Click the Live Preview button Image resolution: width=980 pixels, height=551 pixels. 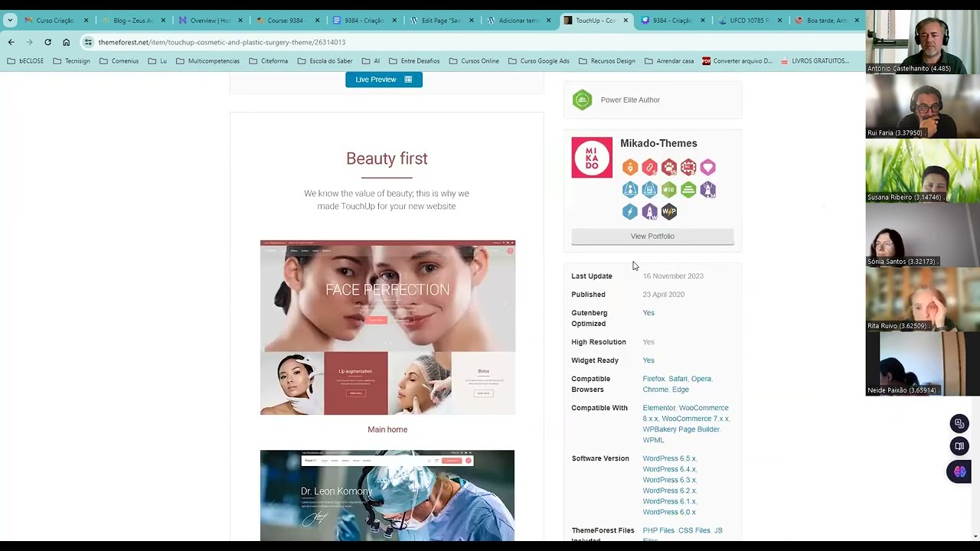(384, 80)
